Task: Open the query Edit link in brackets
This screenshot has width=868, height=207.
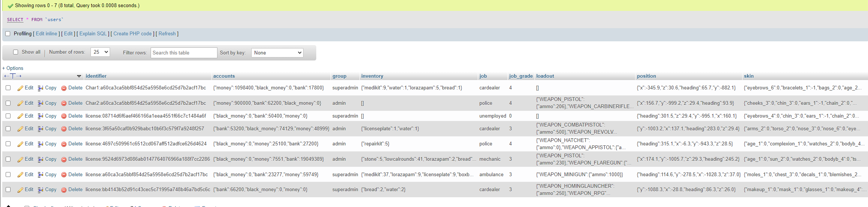Action: point(68,34)
